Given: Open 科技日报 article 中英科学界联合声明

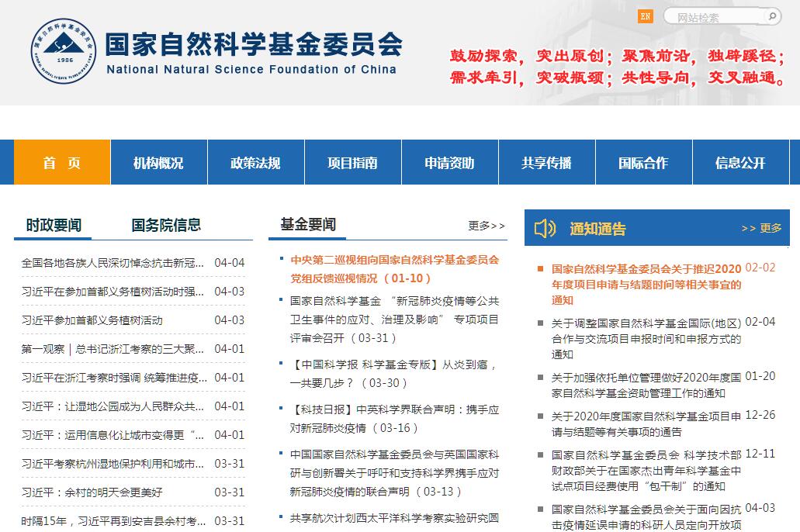Looking at the screenshot, I should point(394,418).
